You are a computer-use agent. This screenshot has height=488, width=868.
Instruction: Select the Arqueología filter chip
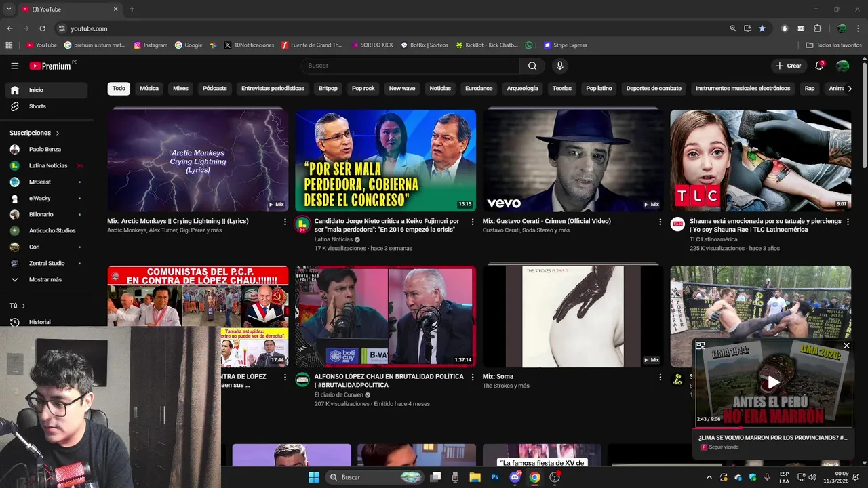[x=522, y=89]
